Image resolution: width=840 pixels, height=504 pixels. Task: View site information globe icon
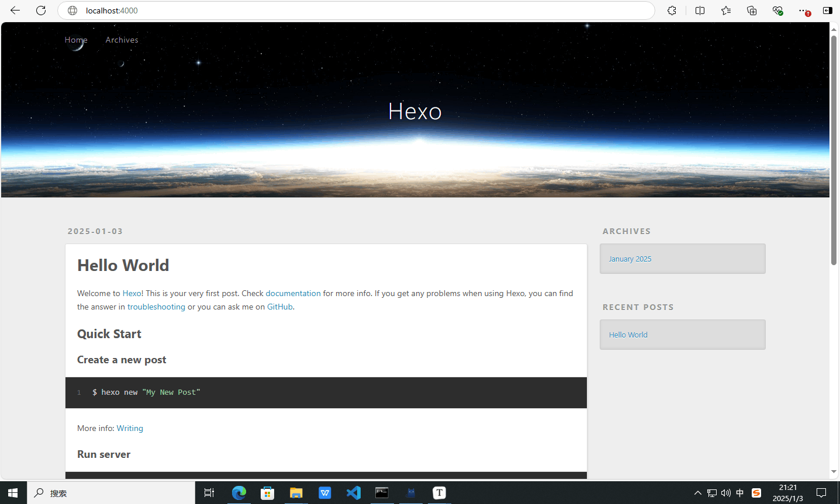pyautogui.click(x=72, y=11)
